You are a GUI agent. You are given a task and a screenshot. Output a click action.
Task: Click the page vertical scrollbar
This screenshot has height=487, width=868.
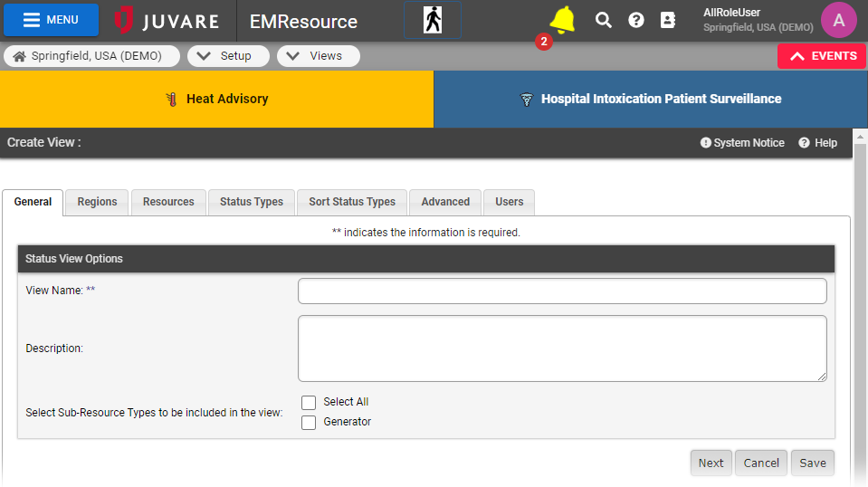(x=860, y=310)
